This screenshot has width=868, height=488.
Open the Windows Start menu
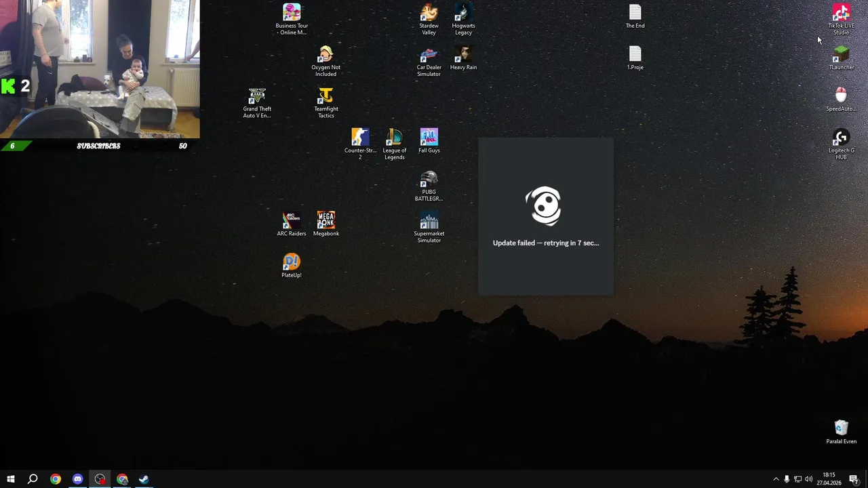pos(11,479)
